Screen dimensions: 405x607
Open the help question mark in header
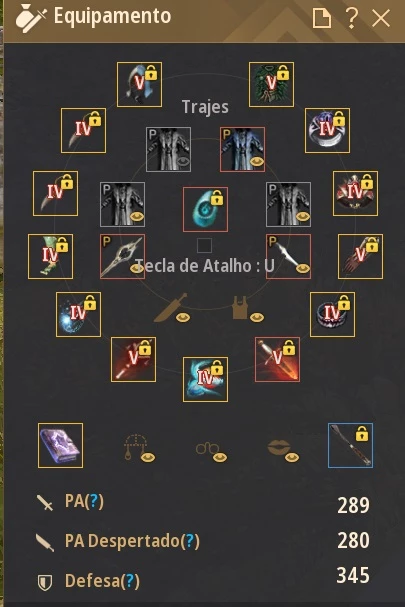(352, 18)
